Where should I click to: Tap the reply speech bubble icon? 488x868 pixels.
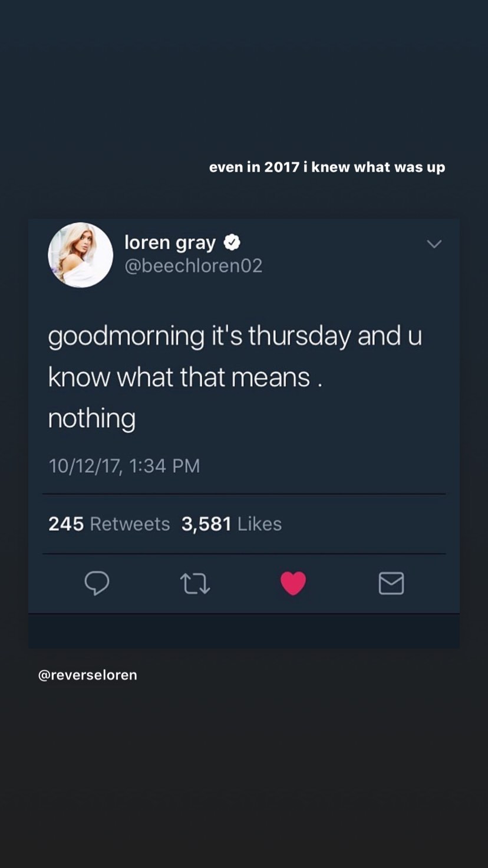[97, 583]
